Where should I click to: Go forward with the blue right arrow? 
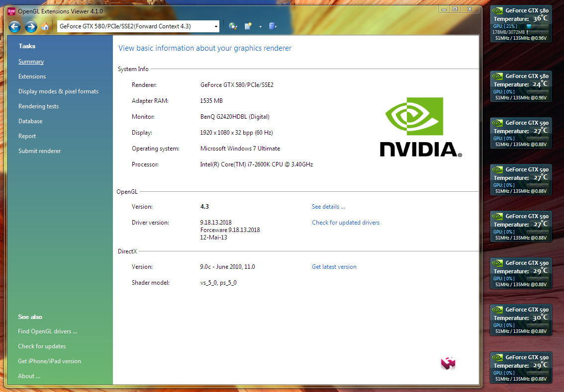point(31,27)
